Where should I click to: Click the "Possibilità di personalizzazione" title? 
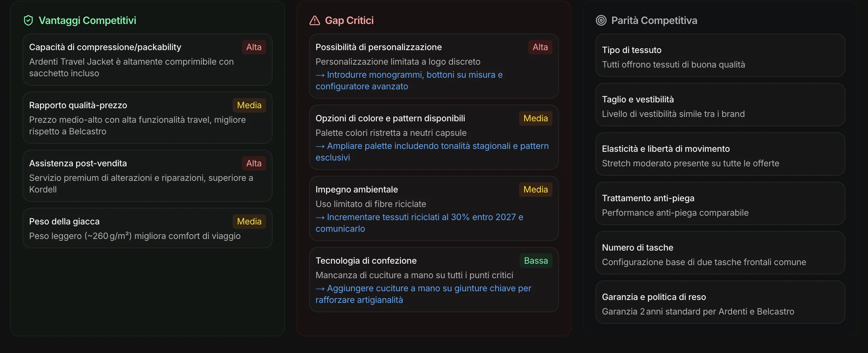coord(379,47)
